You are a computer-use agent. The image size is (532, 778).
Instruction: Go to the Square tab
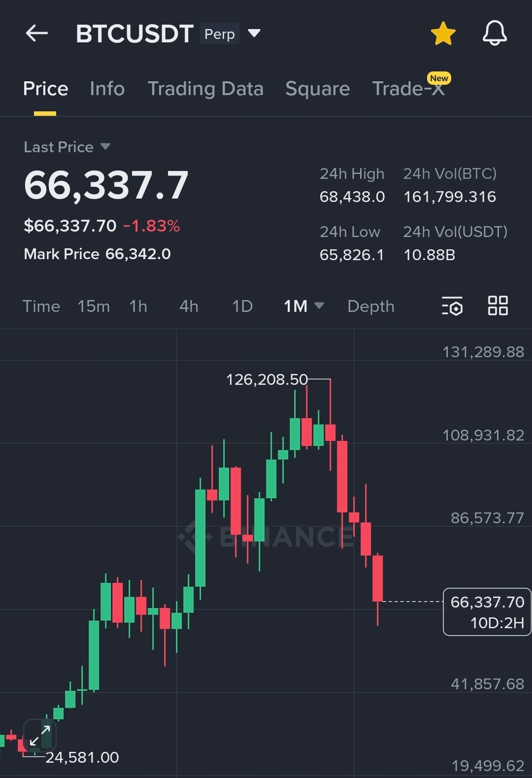pyautogui.click(x=317, y=89)
